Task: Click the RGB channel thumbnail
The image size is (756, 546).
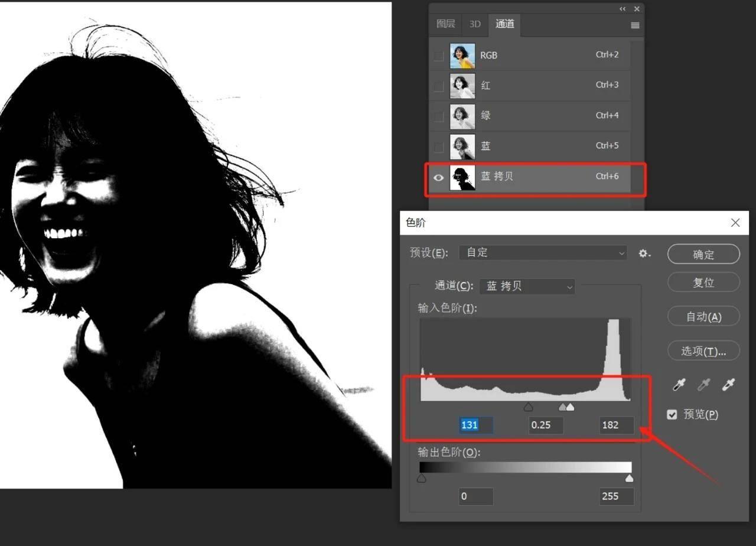Action: tap(462, 56)
